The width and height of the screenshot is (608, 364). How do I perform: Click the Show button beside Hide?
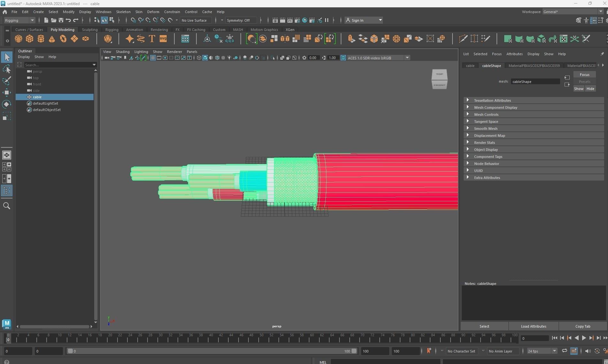(579, 89)
